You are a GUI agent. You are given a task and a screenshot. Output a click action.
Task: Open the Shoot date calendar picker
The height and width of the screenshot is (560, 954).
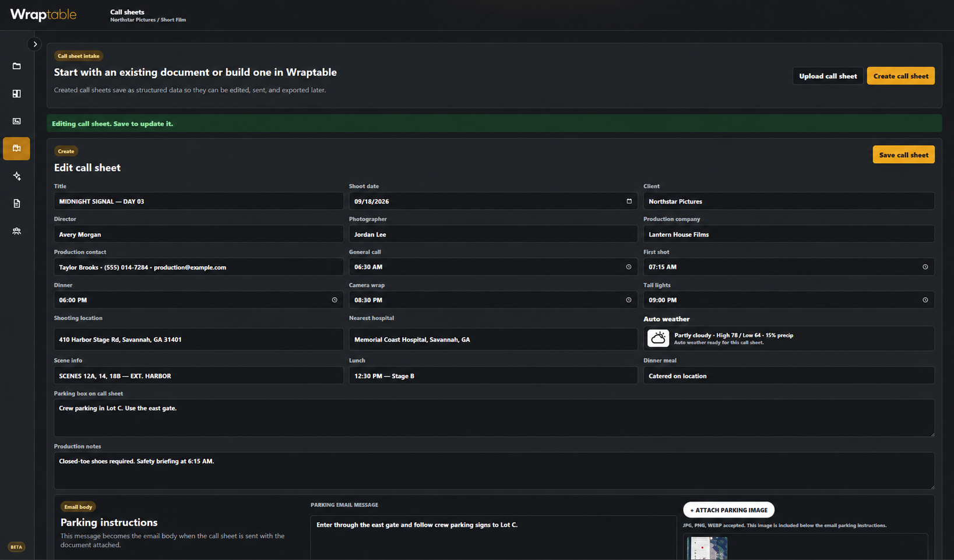click(x=629, y=201)
